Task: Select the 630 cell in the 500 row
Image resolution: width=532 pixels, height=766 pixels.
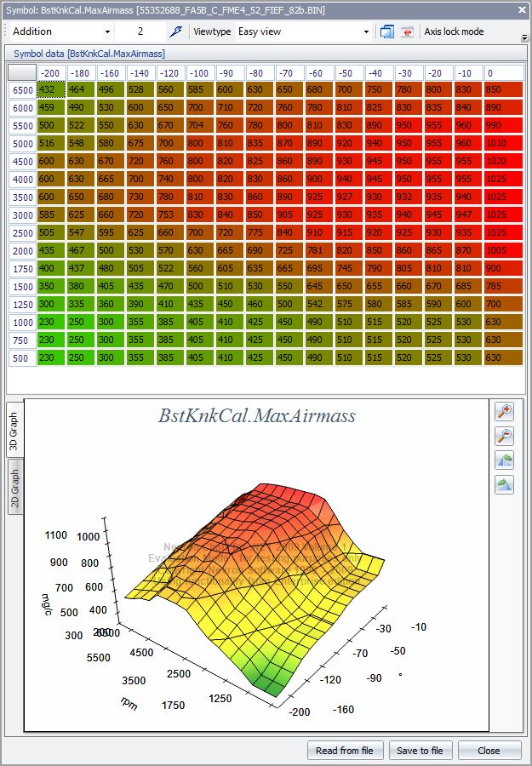Action: [x=504, y=358]
